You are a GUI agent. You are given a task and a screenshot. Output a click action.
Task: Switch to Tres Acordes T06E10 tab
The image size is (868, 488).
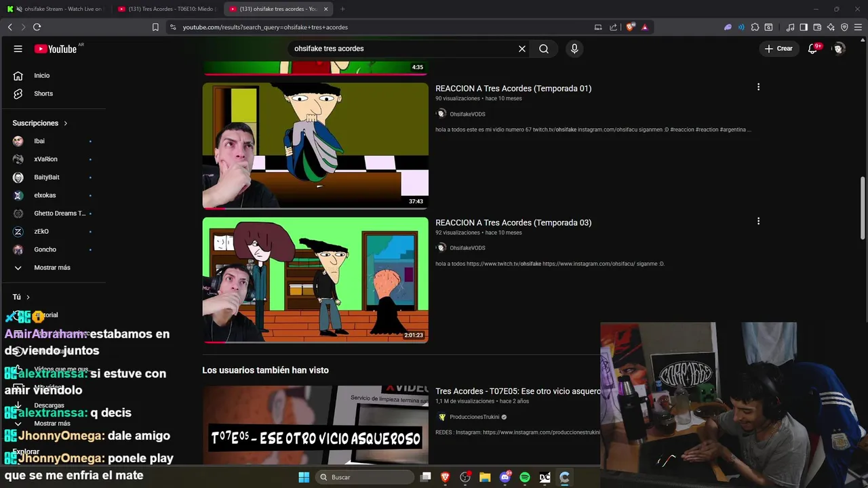pos(167,9)
